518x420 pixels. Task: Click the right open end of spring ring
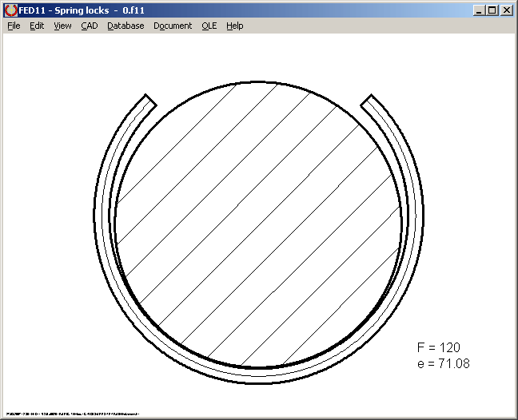(369, 101)
